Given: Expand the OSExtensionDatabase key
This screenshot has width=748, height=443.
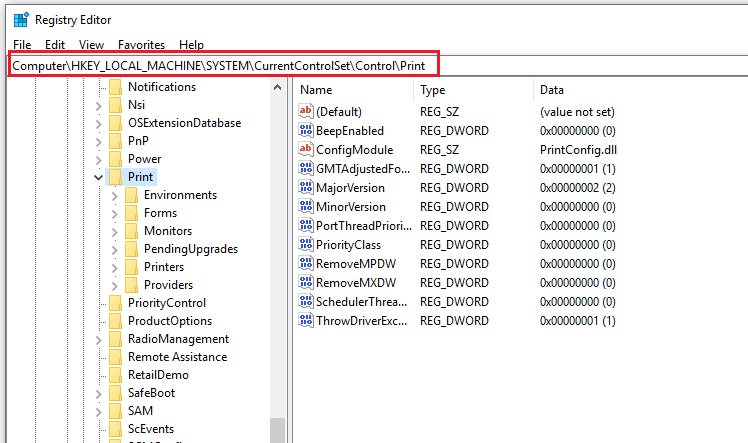Looking at the screenshot, I should pyautogui.click(x=98, y=124).
